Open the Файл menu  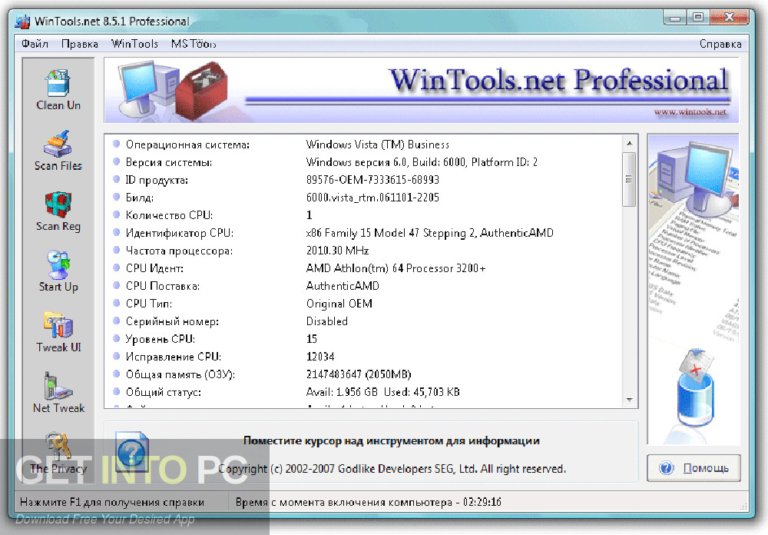34,44
